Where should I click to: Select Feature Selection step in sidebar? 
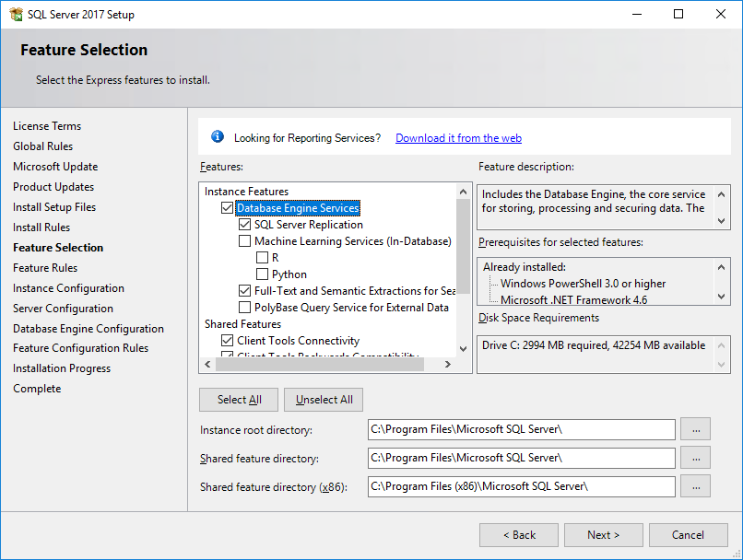58,248
